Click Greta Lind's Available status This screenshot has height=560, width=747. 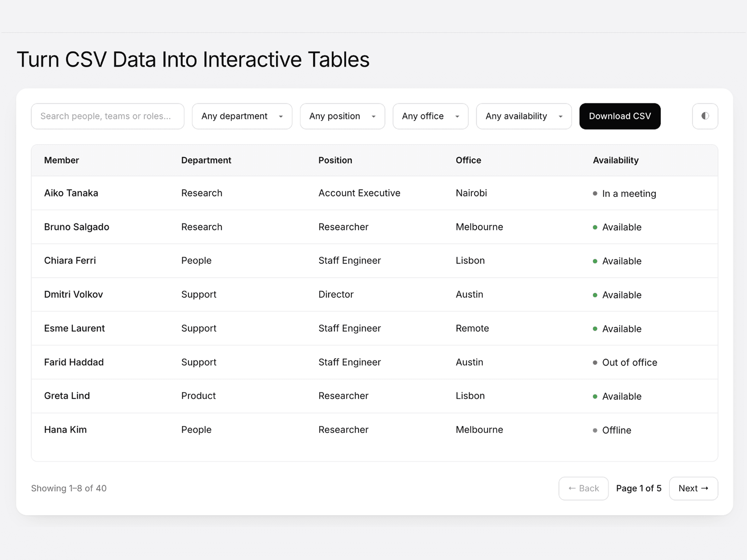tap(617, 396)
